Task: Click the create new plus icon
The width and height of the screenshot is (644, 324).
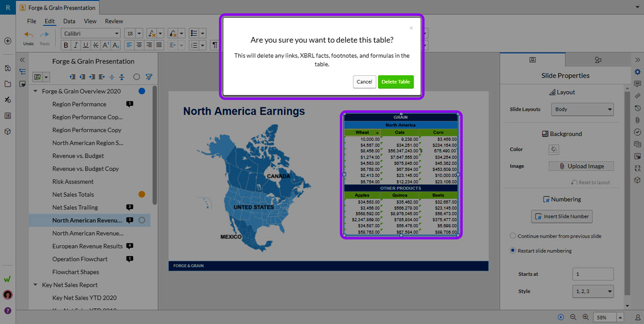Action: [7, 41]
